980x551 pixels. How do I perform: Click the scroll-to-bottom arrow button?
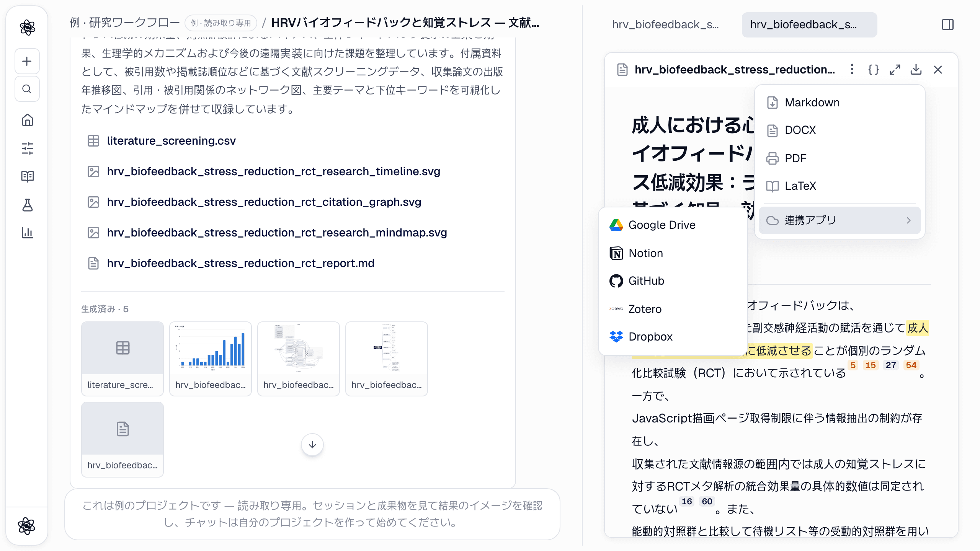[312, 445]
